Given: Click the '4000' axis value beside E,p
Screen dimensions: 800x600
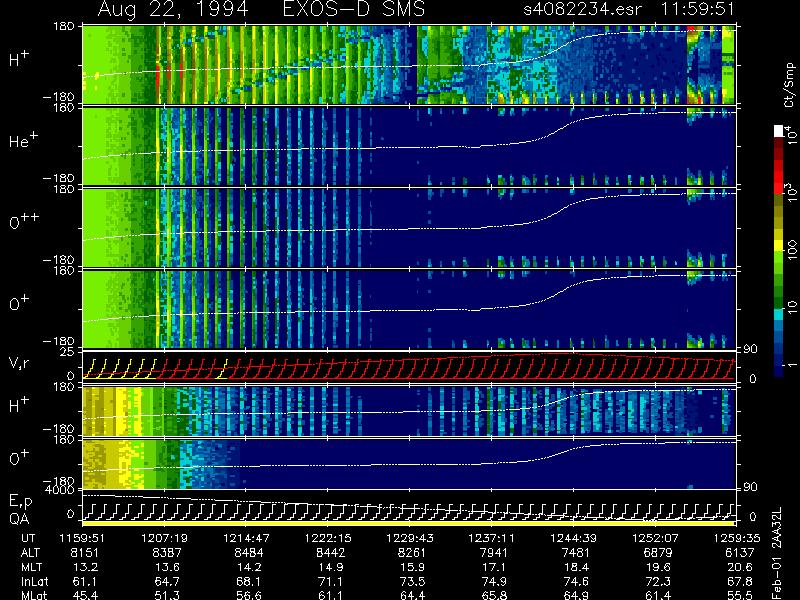Looking at the screenshot, I should click(62, 491).
